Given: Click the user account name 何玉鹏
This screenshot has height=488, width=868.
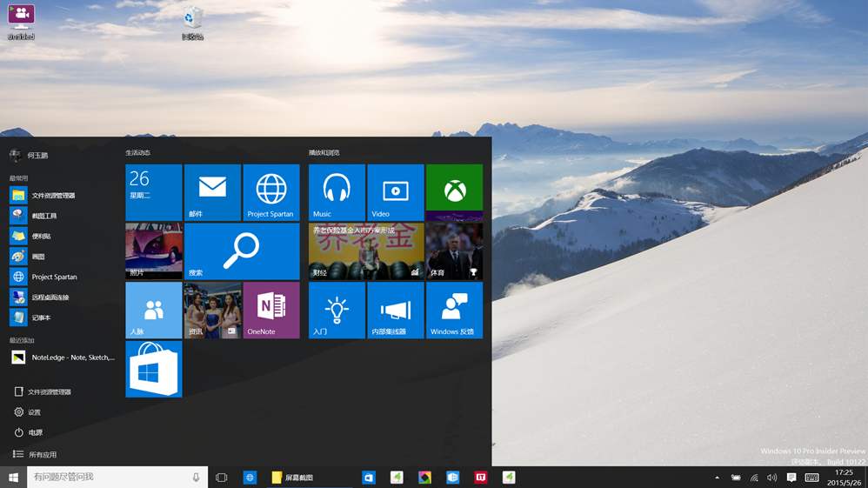Looking at the screenshot, I should click(37, 156).
